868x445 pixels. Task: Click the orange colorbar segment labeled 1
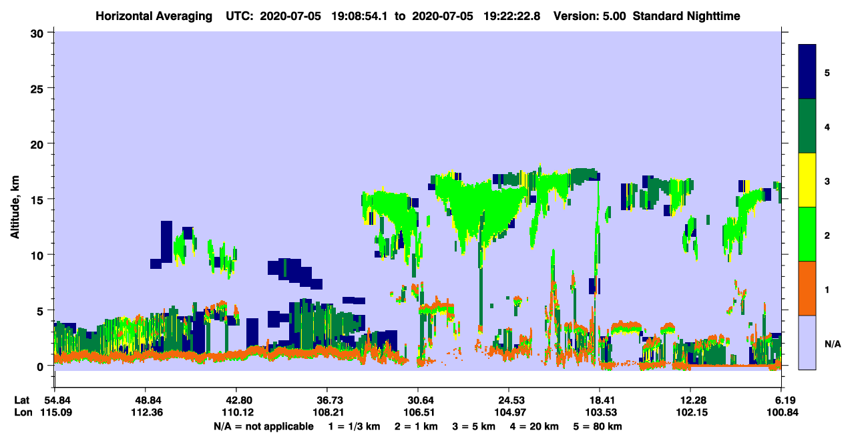click(807, 288)
